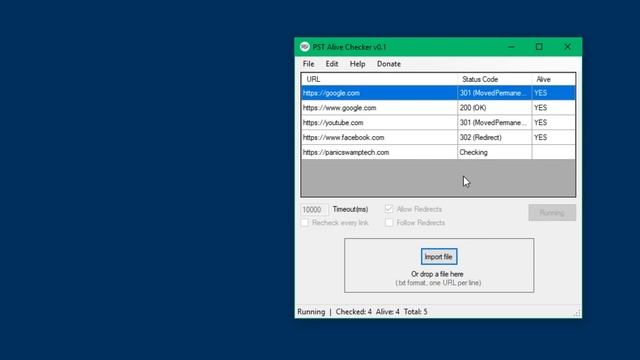640x360 pixels.
Task: Click the 200 (OK) status cell
Action: [x=494, y=108]
